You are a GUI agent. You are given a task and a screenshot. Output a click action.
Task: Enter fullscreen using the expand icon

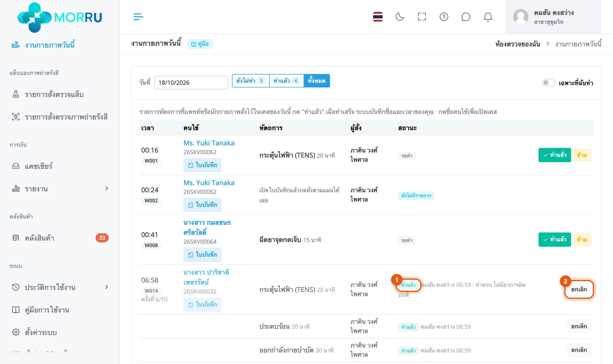(x=422, y=17)
